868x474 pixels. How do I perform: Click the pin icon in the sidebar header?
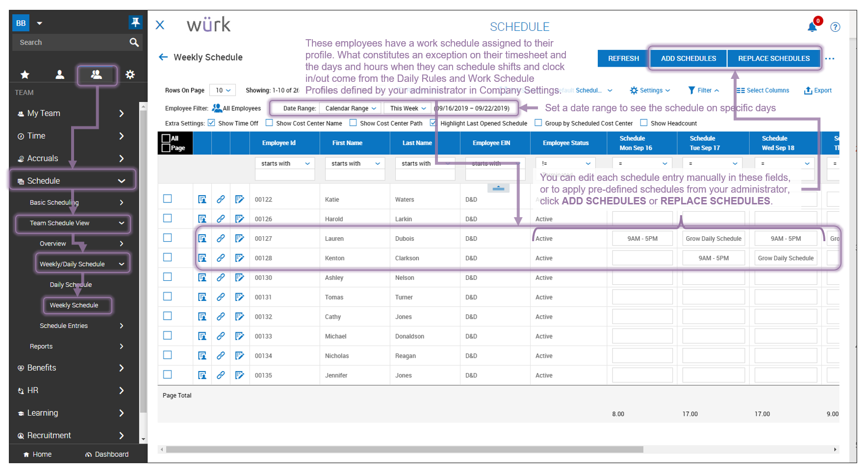(135, 23)
